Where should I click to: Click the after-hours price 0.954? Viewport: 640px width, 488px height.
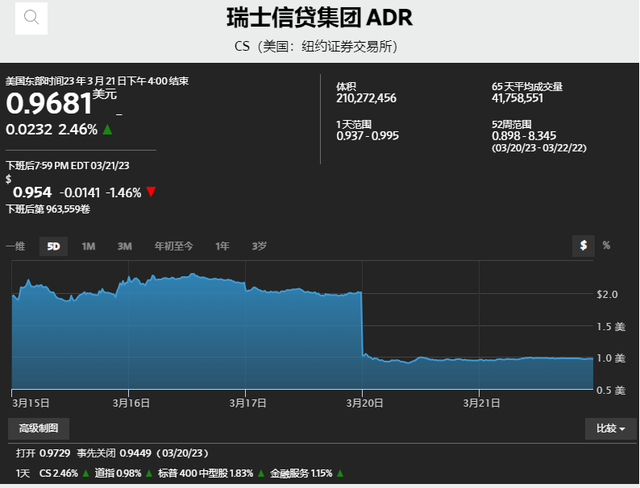click(32, 192)
